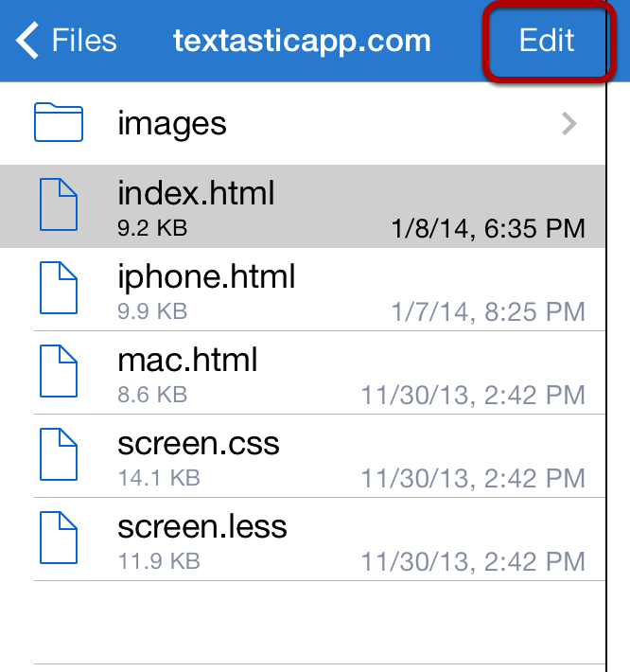
Task: Click the screen.css document icon
Action: [x=59, y=454]
